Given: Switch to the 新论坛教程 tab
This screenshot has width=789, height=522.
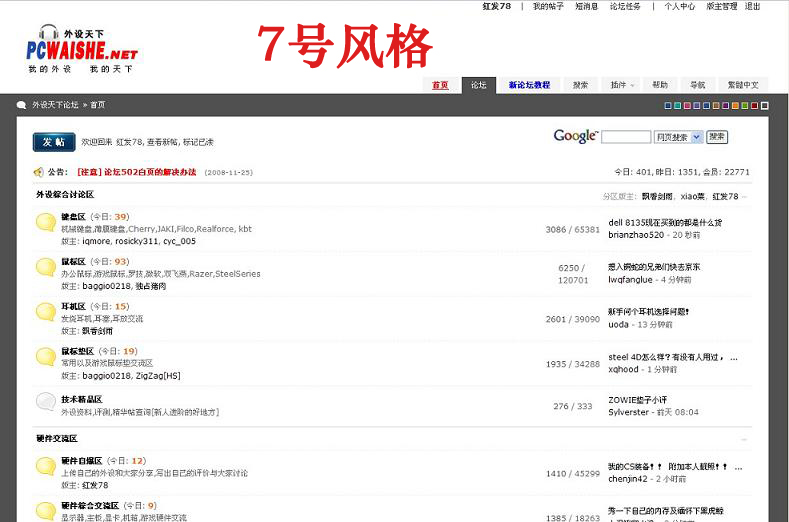Looking at the screenshot, I should [529, 85].
